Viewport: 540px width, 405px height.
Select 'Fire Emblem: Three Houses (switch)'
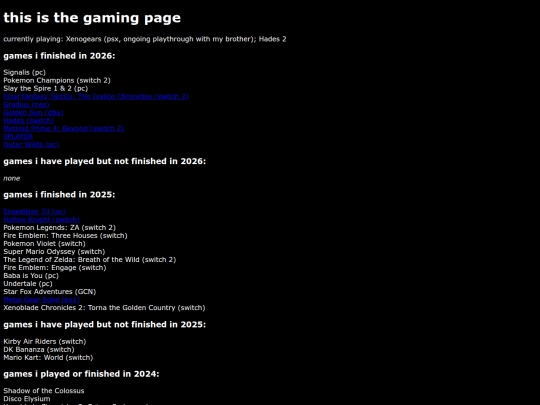tap(65, 236)
